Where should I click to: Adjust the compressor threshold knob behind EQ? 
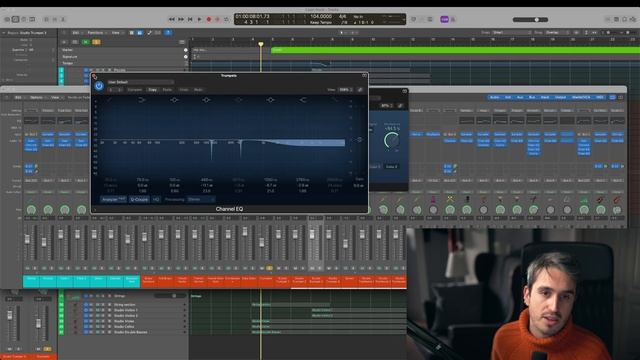click(392, 140)
